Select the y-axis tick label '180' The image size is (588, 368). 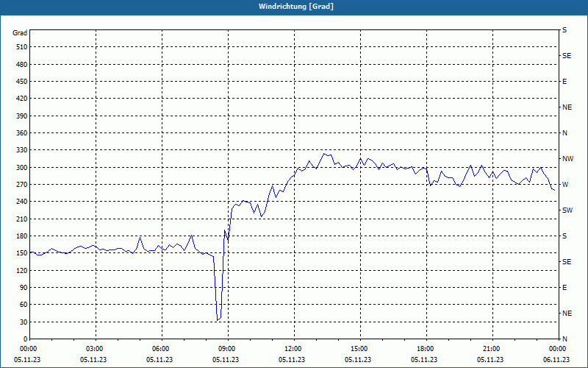pos(22,236)
